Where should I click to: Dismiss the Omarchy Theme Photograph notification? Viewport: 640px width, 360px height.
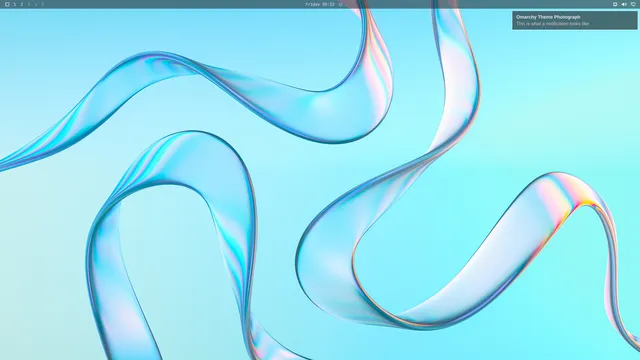point(575,20)
